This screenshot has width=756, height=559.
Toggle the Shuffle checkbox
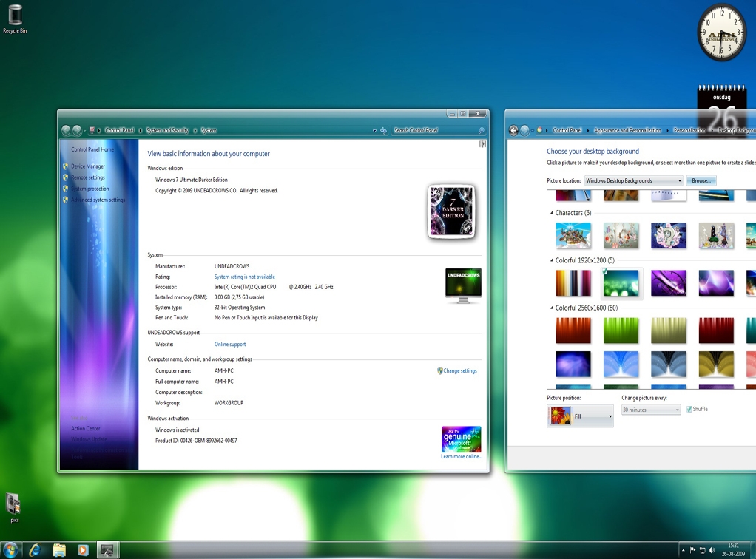click(x=689, y=409)
